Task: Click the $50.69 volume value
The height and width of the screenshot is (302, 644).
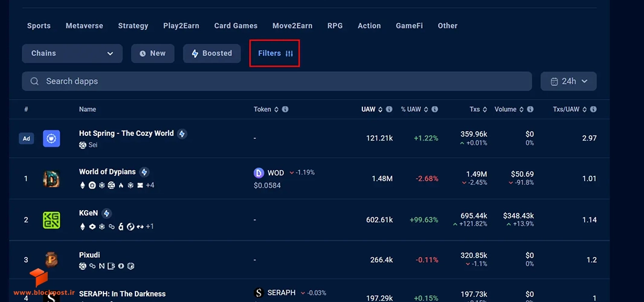Action: click(523, 174)
